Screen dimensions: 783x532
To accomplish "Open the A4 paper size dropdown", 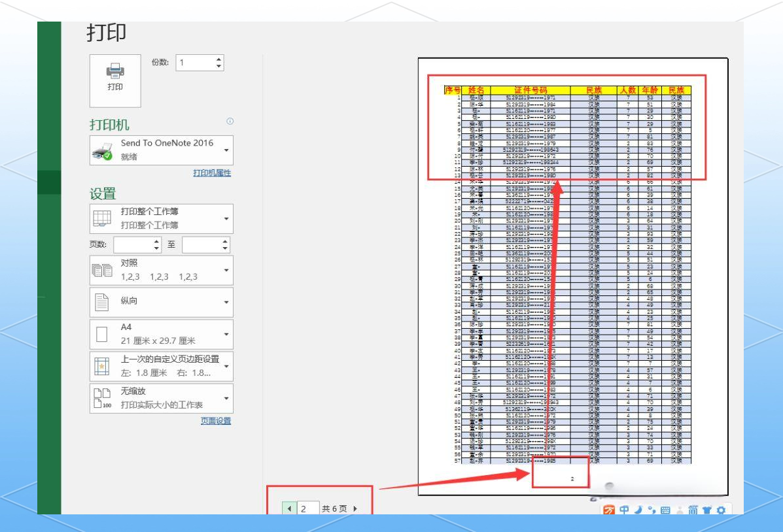I will click(162, 334).
